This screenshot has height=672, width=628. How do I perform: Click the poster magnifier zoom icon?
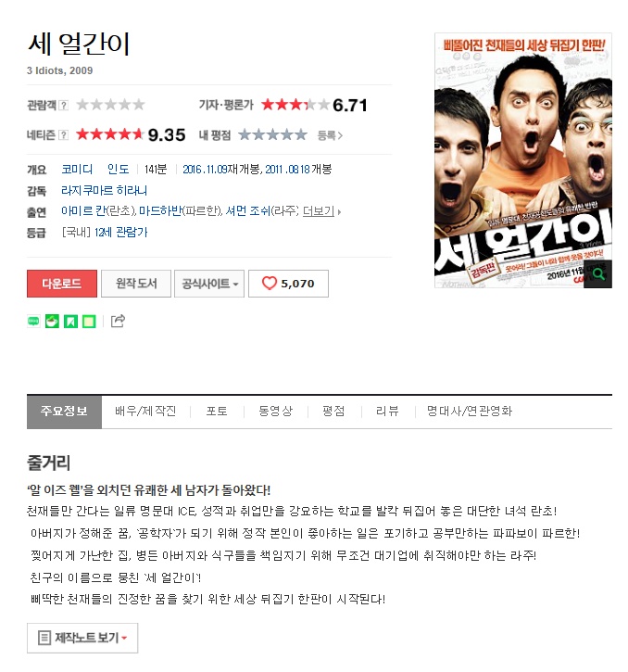598,273
